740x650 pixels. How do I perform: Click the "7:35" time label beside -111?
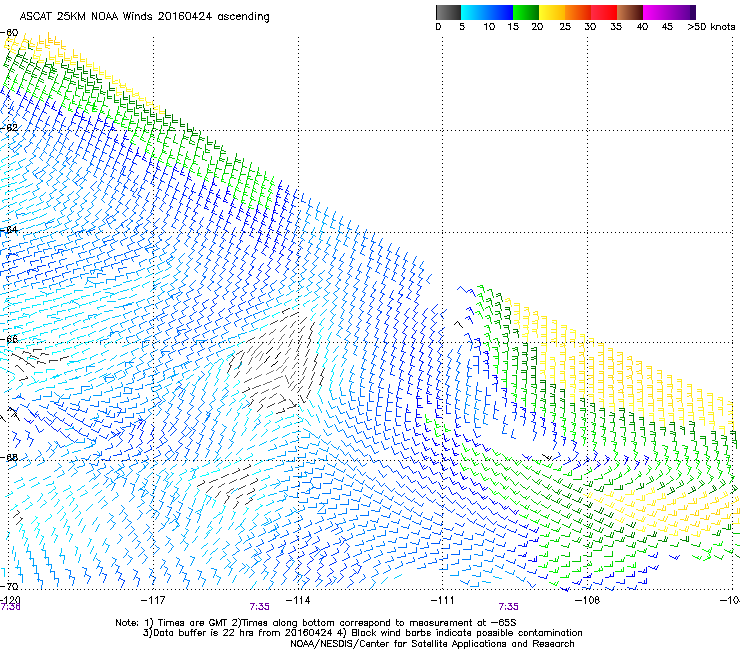(508, 607)
